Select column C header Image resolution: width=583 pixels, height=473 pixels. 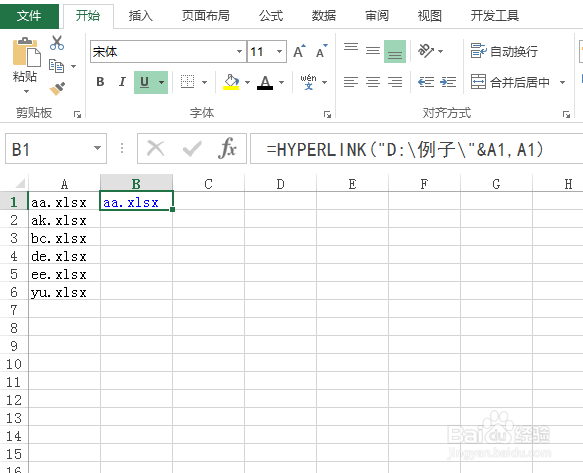(x=208, y=184)
